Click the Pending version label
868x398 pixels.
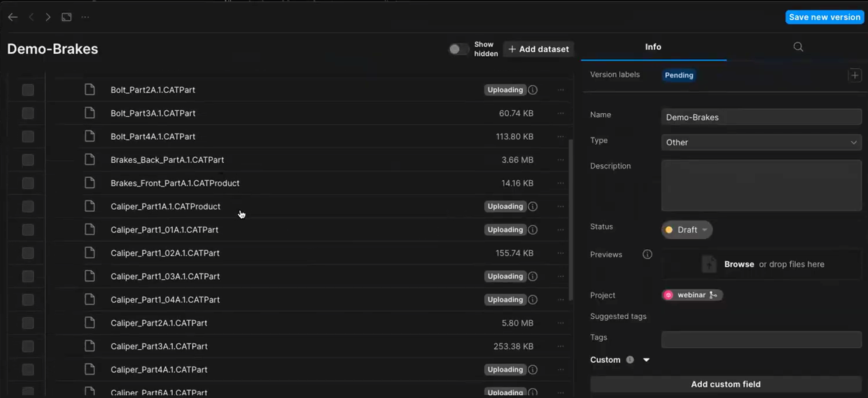click(679, 75)
